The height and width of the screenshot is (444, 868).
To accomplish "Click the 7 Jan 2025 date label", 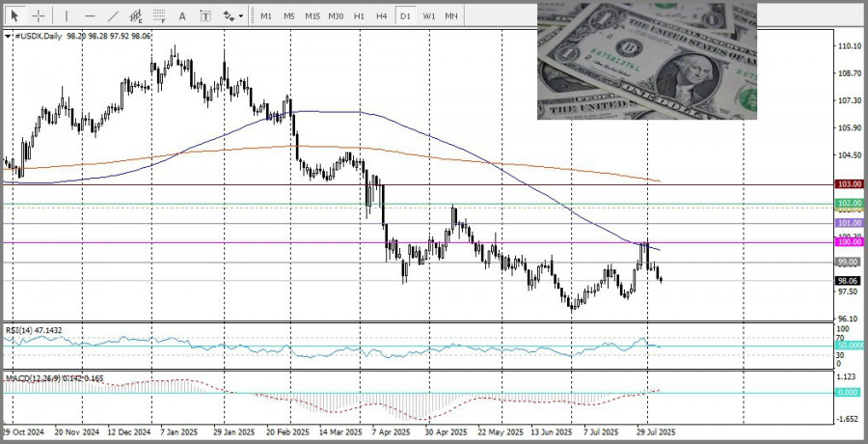I will pos(178,431).
